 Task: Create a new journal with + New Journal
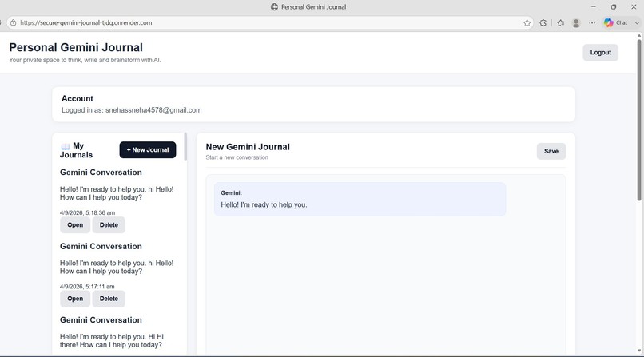point(148,150)
